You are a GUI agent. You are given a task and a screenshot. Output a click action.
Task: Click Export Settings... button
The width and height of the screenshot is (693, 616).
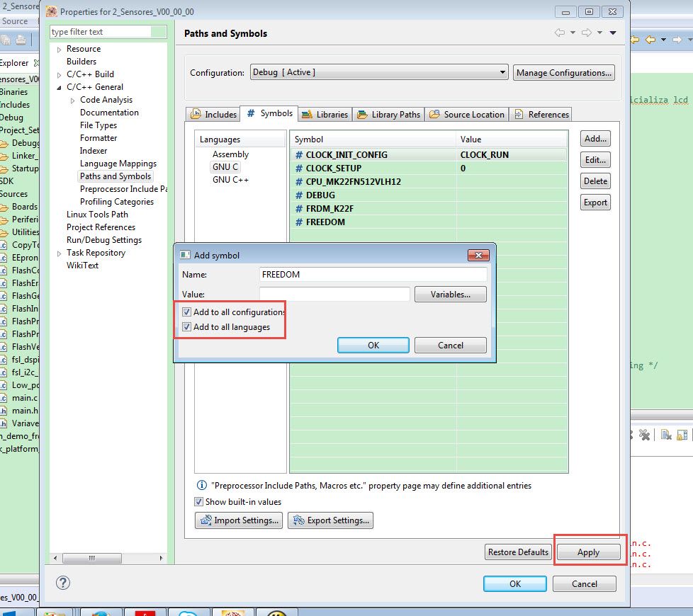pos(331,520)
